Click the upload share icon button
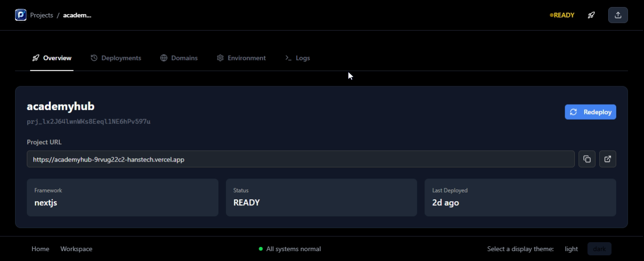The height and width of the screenshot is (261, 644). click(618, 15)
